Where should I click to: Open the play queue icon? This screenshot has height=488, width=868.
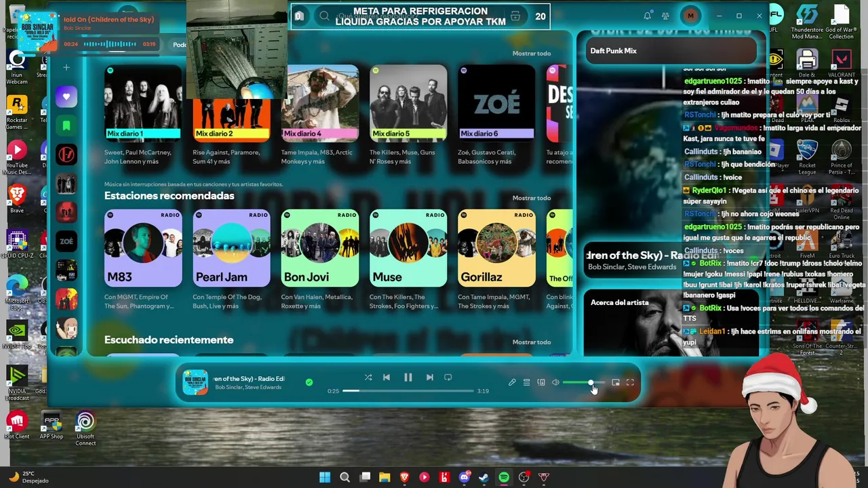[x=526, y=383]
